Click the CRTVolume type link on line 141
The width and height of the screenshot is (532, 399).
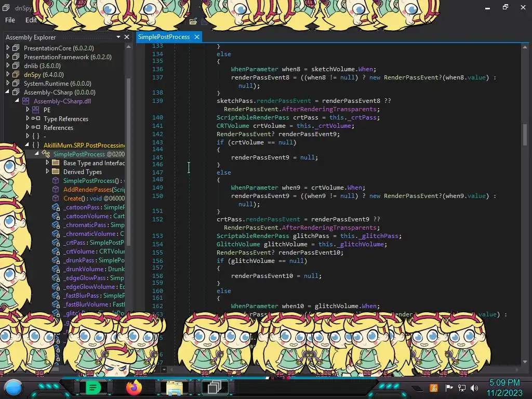tap(233, 126)
